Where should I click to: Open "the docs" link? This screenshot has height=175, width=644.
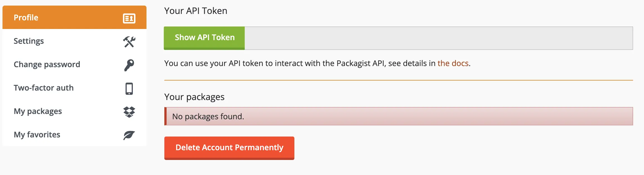453,63
